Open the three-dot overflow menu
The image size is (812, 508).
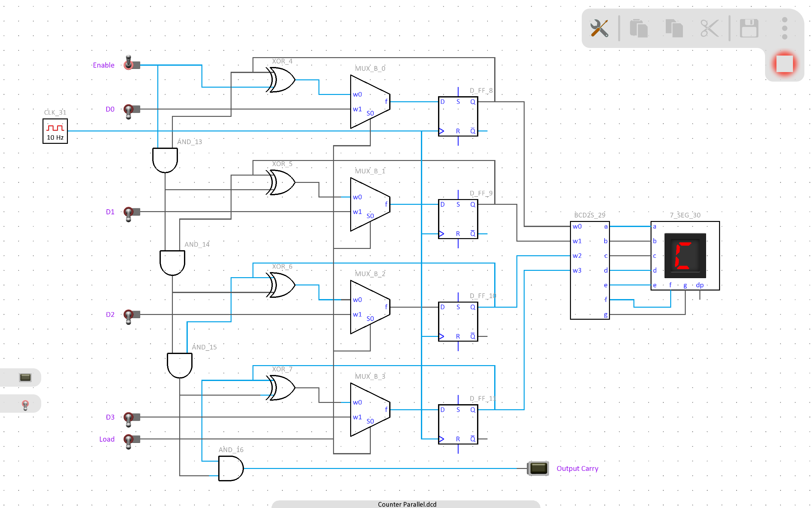(784, 28)
